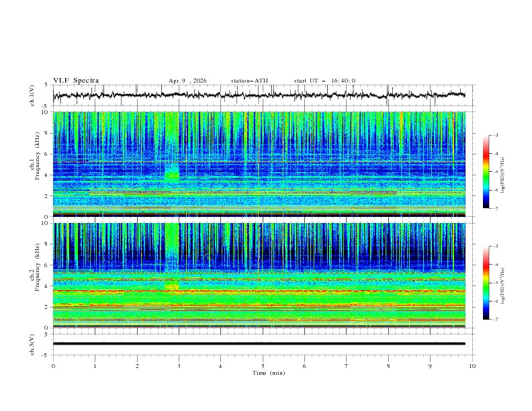Click the time axis tick label "2"

(137, 366)
